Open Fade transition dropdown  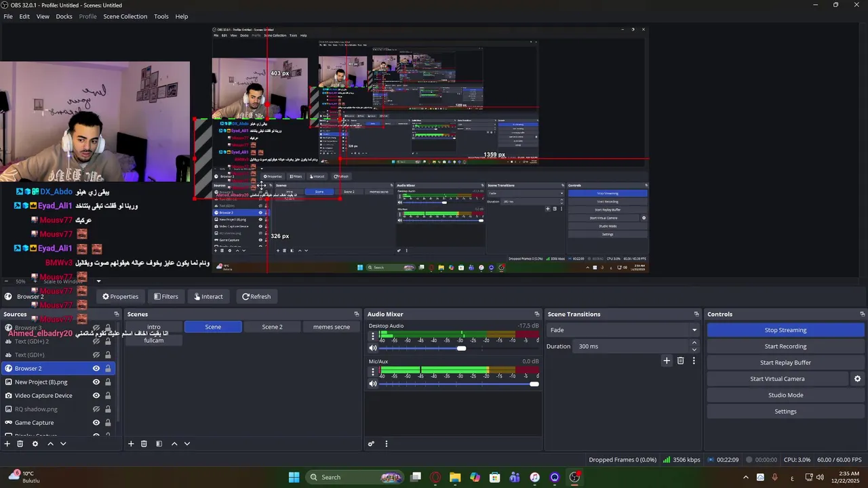tap(623, 330)
